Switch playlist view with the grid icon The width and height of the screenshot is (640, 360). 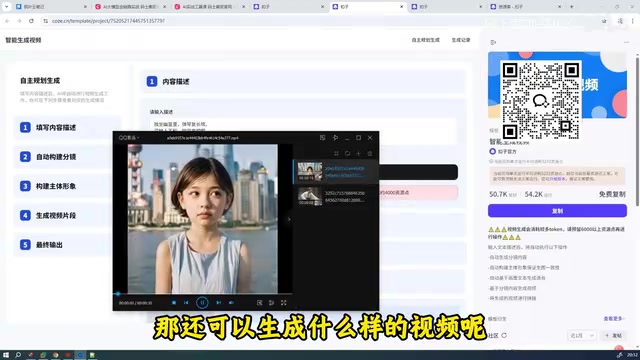[x=336, y=153]
